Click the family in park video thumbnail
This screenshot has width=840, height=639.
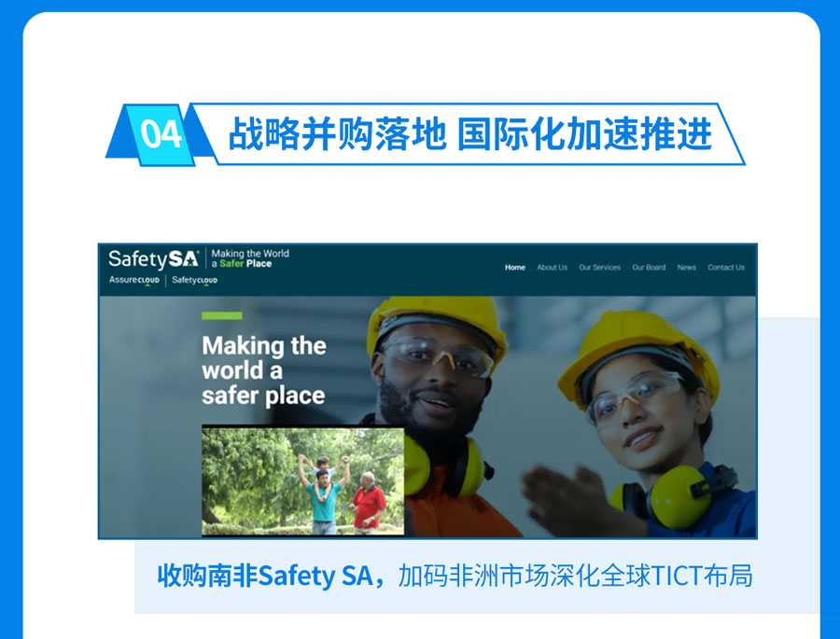click(x=302, y=480)
